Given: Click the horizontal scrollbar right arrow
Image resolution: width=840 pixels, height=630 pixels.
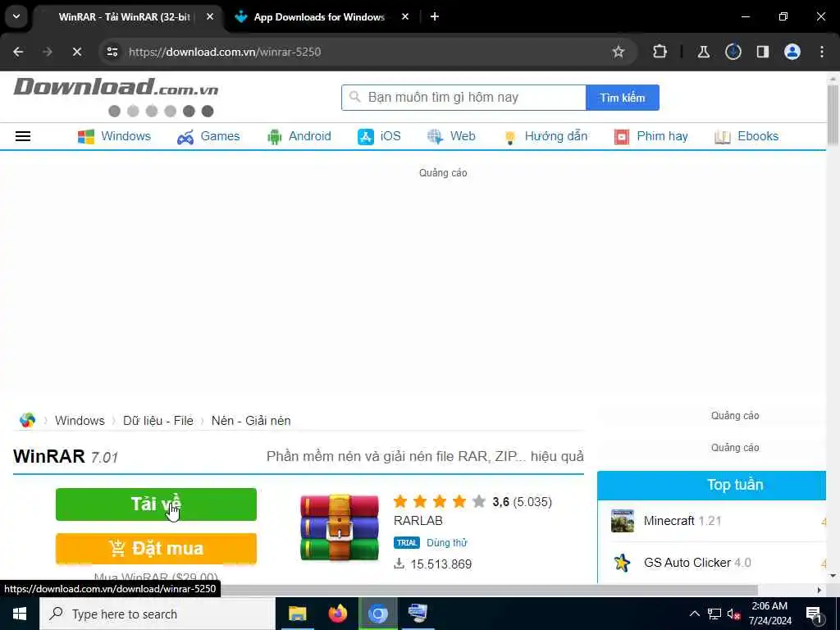Looking at the screenshot, I should [819, 590].
